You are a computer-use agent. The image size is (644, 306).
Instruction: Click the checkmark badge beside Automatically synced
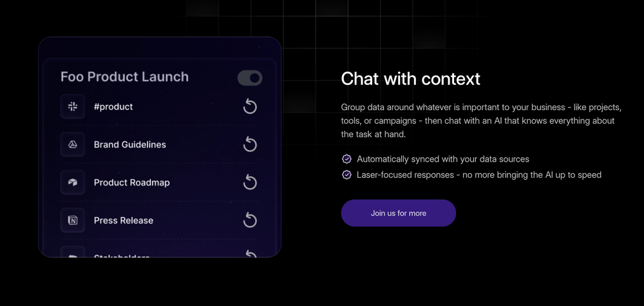pos(347,159)
